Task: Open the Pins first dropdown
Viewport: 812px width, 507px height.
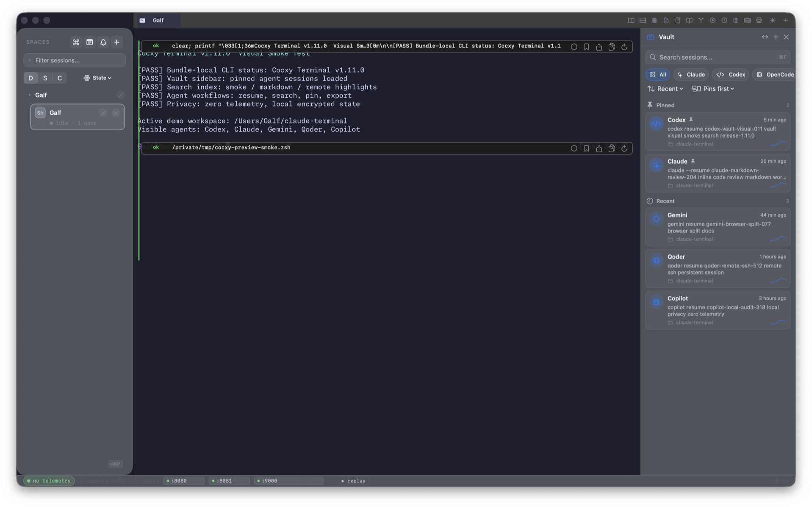Action: point(713,89)
